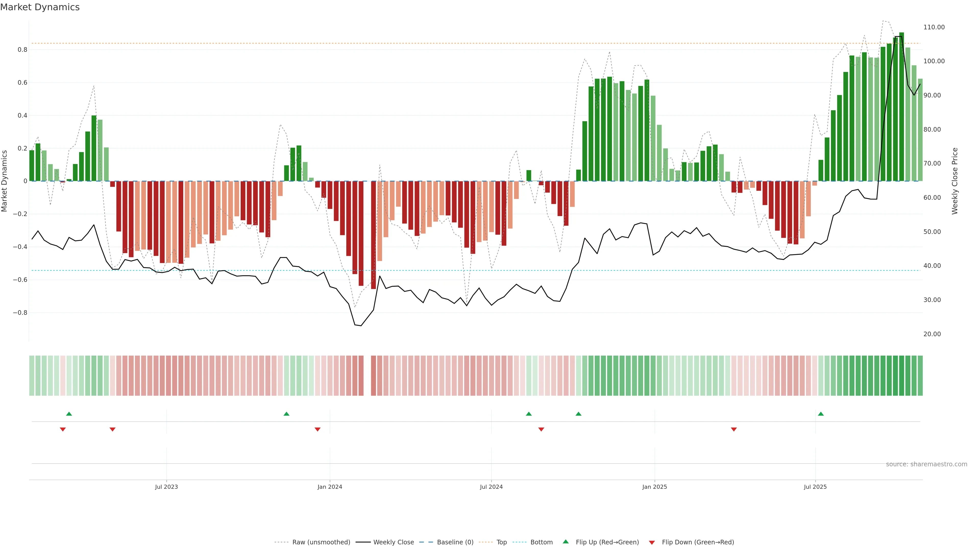Toggle the Weekly Close legend entry
This screenshot has width=980, height=551.
(x=393, y=542)
